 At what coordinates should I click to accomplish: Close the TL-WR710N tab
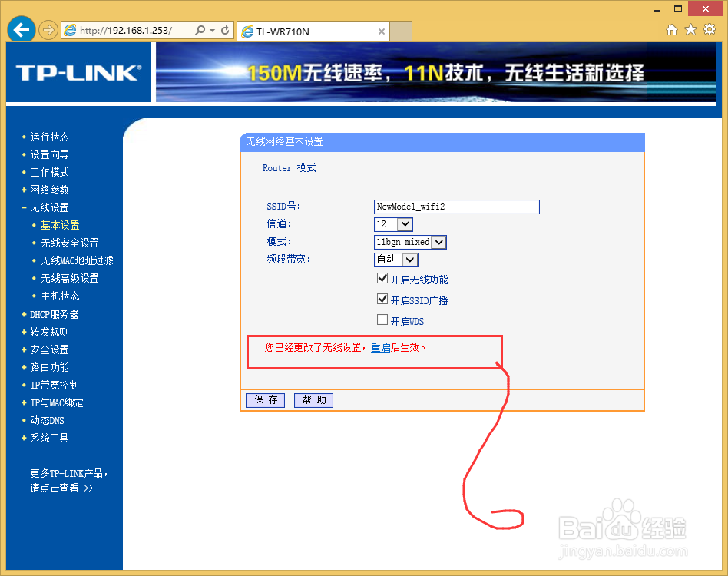[381, 31]
